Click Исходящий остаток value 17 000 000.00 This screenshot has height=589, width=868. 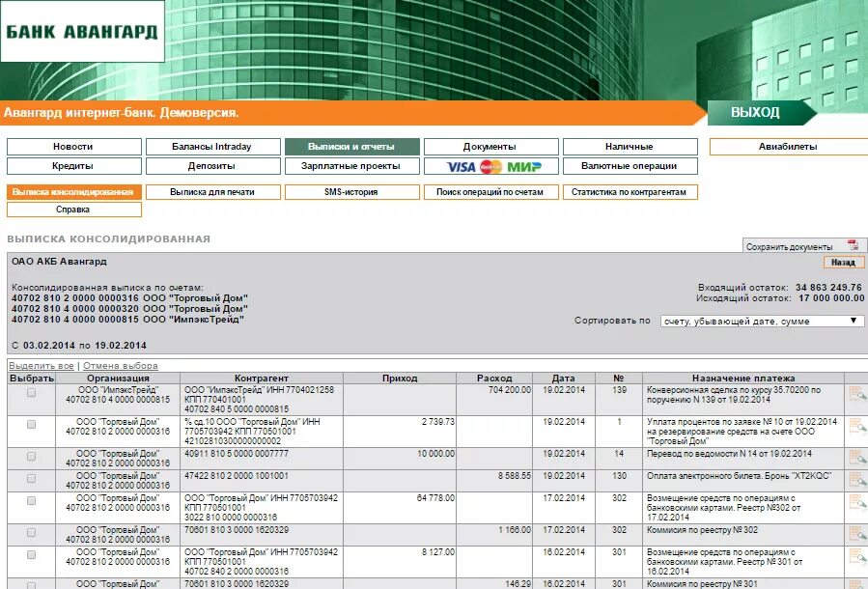[x=831, y=297]
